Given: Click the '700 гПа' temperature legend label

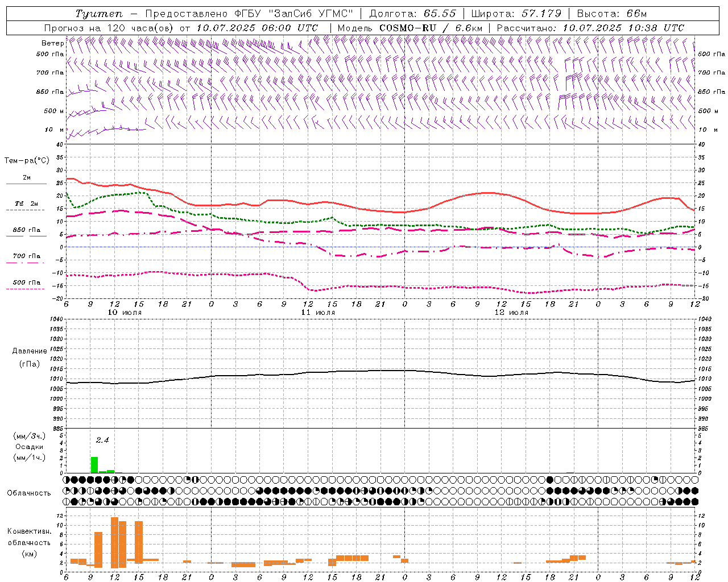Looking at the screenshot, I should 26,256.
